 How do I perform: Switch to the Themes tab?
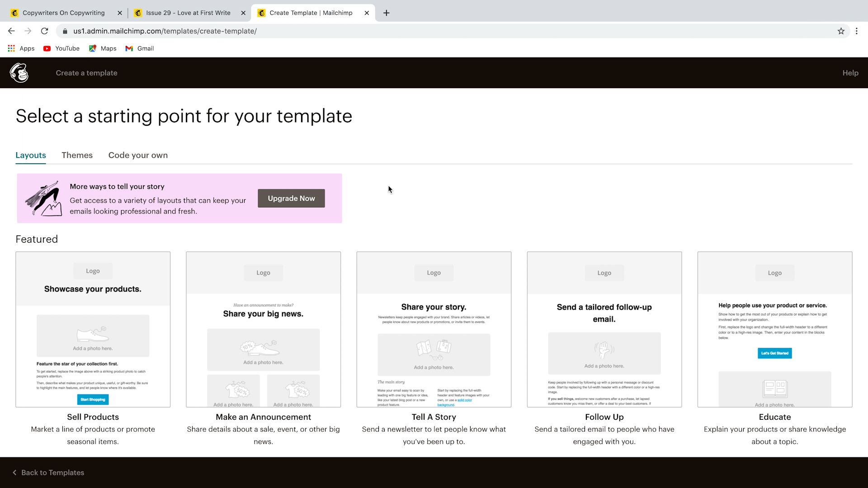[x=77, y=155]
